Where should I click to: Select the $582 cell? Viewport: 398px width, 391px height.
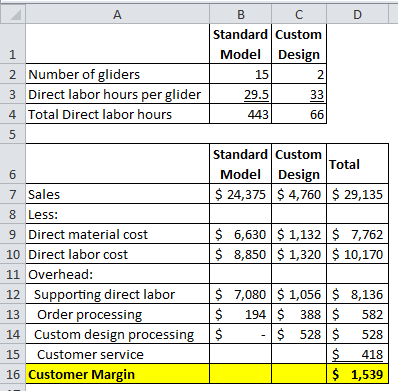(357, 314)
